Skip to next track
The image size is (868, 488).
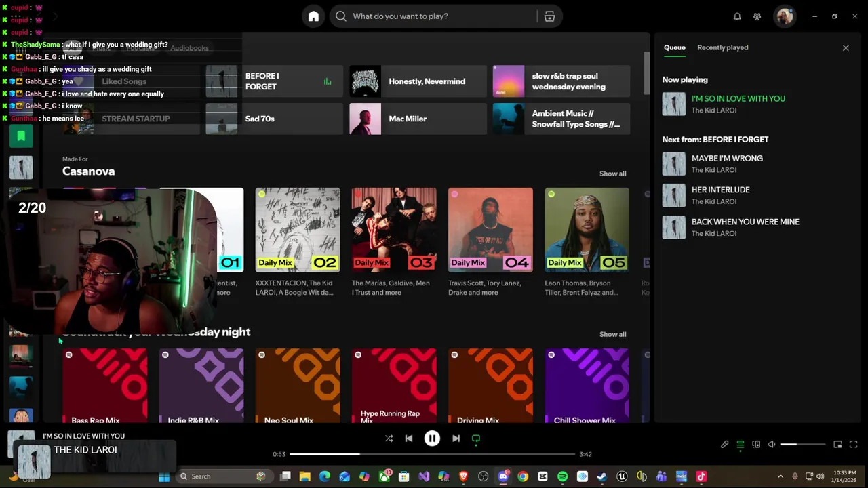pyautogui.click(x=456, y=439)
